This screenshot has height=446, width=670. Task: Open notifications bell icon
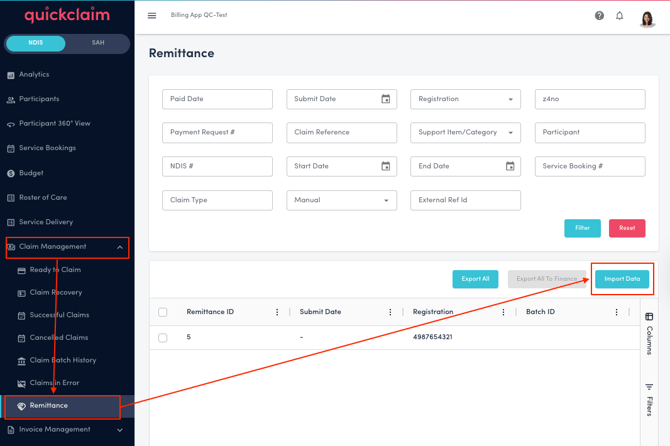(x=619, y=16)
